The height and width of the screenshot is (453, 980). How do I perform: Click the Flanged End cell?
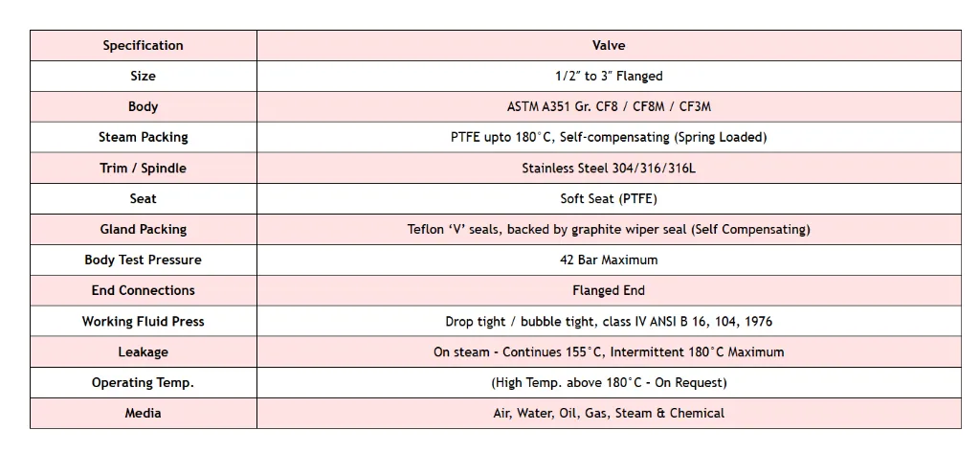pos(609,291)
